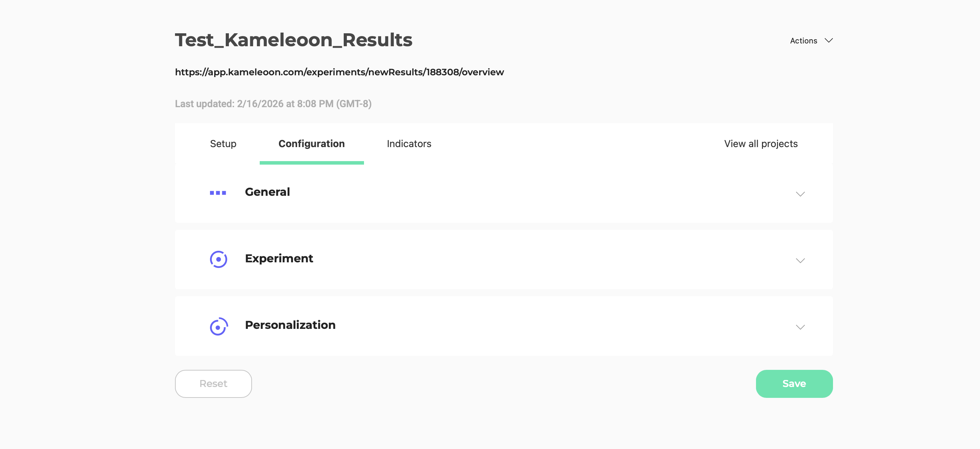980x449 pixels.
Task: Expand the General section using its chevron
Action: [x=800, y=194]
